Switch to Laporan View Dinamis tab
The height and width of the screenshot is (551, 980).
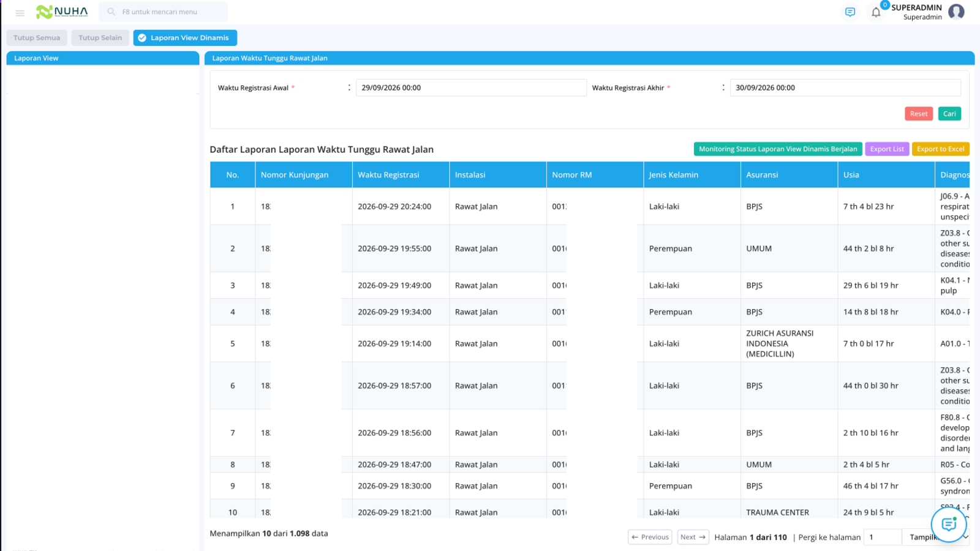[185, 38]
